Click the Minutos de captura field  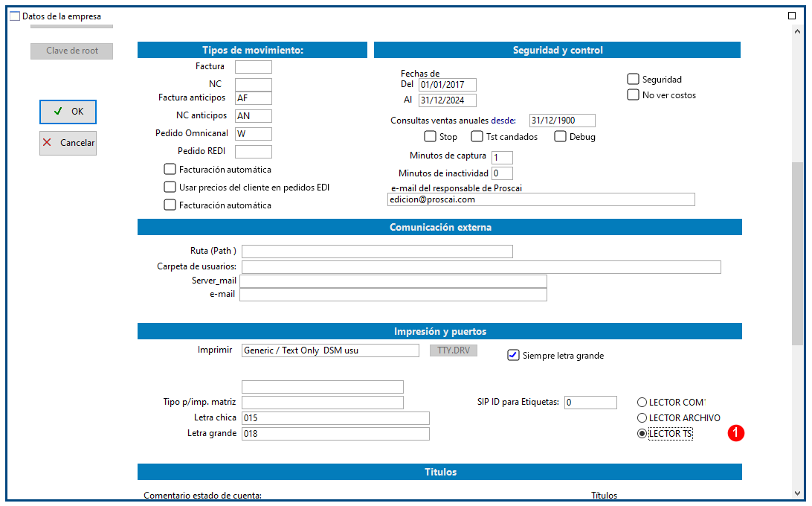click(x=503, y=158)
